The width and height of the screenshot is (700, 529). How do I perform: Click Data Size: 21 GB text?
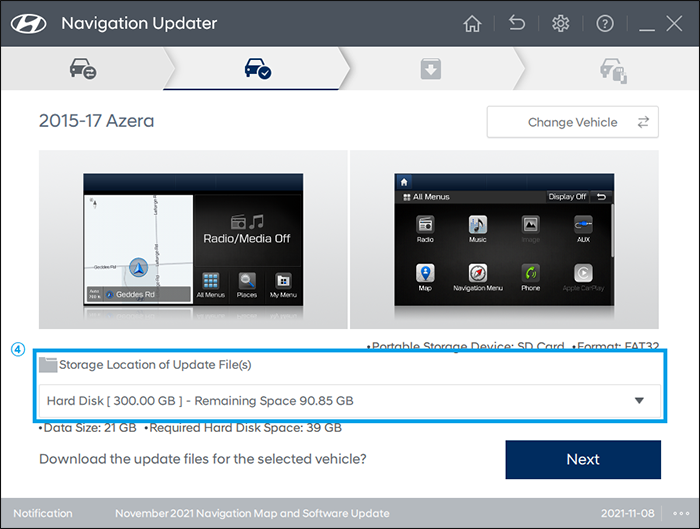[88, 428]
